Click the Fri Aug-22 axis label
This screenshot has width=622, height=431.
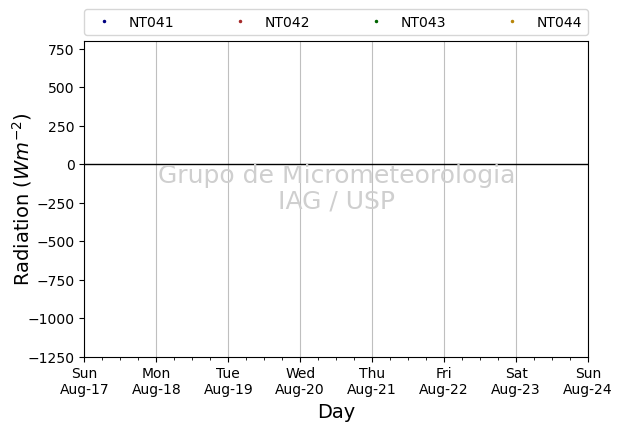(x=444, y=381)
